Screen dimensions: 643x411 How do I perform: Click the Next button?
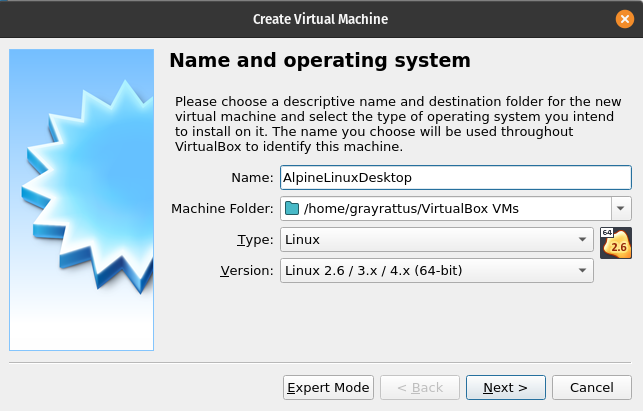[x=506, y=387]
